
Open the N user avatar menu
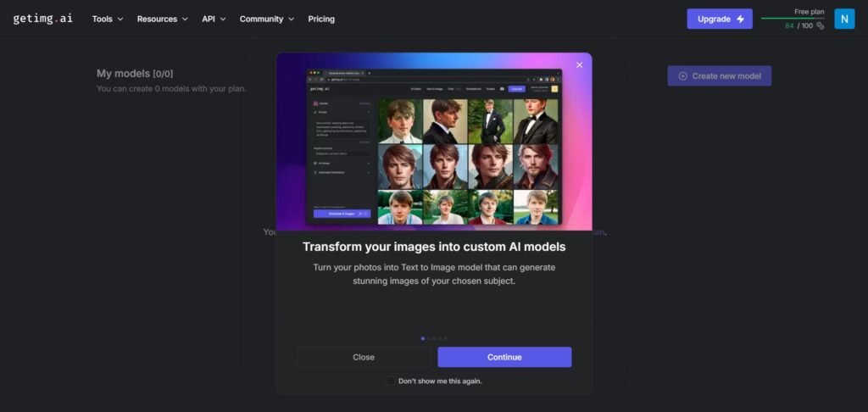(x=843, y=19)
